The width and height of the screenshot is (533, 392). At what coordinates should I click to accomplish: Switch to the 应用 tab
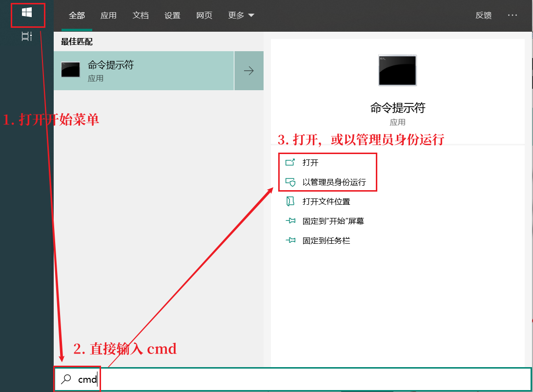(108, 15)
